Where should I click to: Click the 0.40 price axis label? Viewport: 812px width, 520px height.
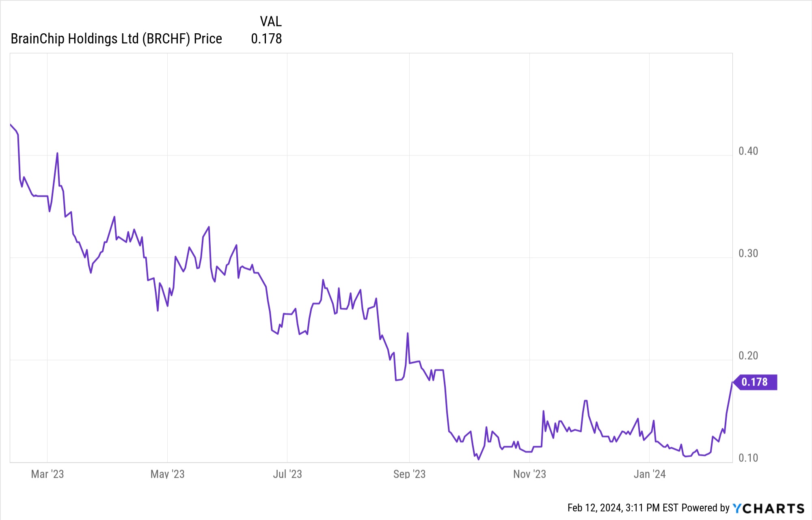(748, 151)
